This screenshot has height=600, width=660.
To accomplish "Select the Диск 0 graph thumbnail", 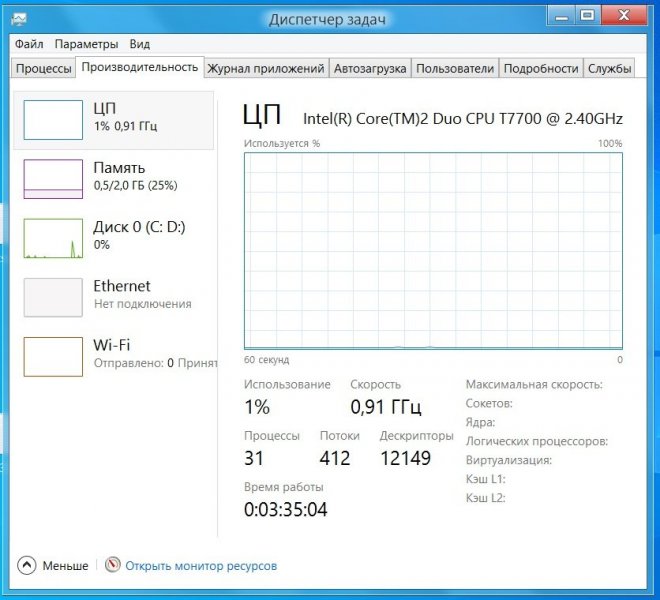I will point(53,238).
